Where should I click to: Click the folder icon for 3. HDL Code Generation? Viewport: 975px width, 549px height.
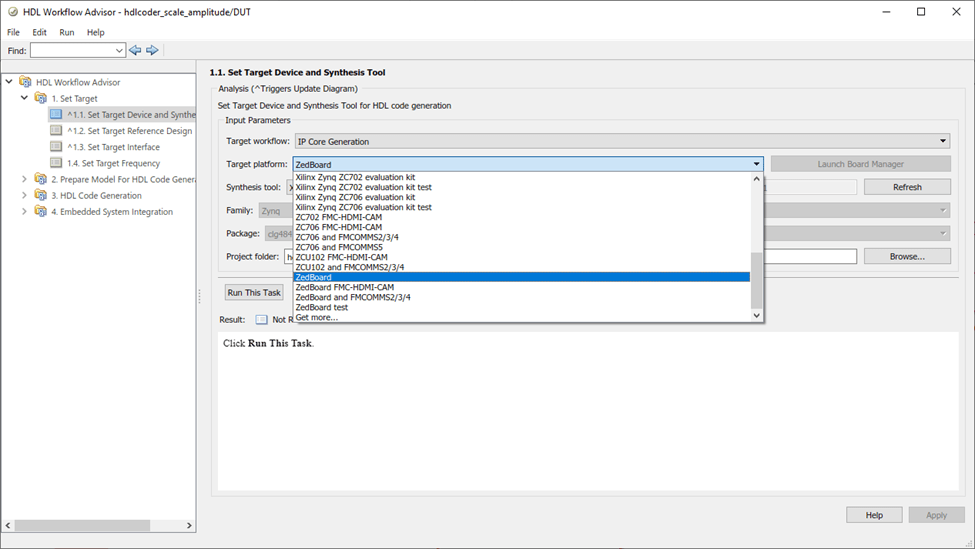click(41, 195)
